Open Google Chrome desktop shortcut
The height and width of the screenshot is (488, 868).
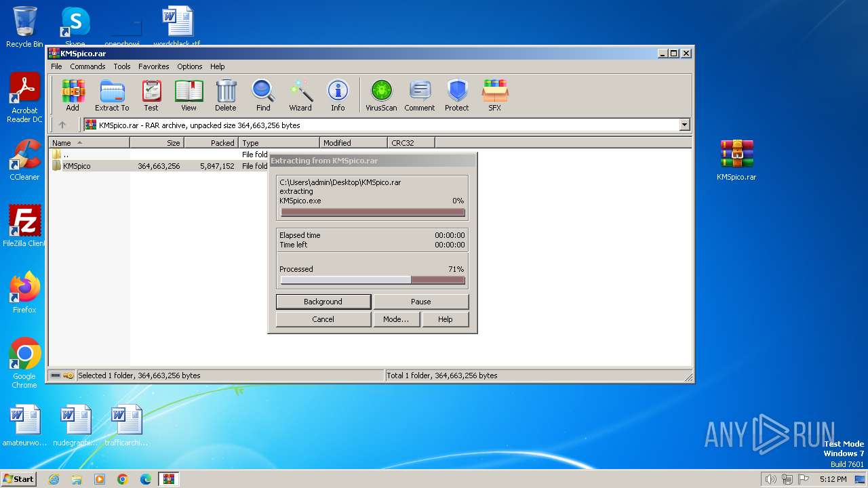pos(24,363)
